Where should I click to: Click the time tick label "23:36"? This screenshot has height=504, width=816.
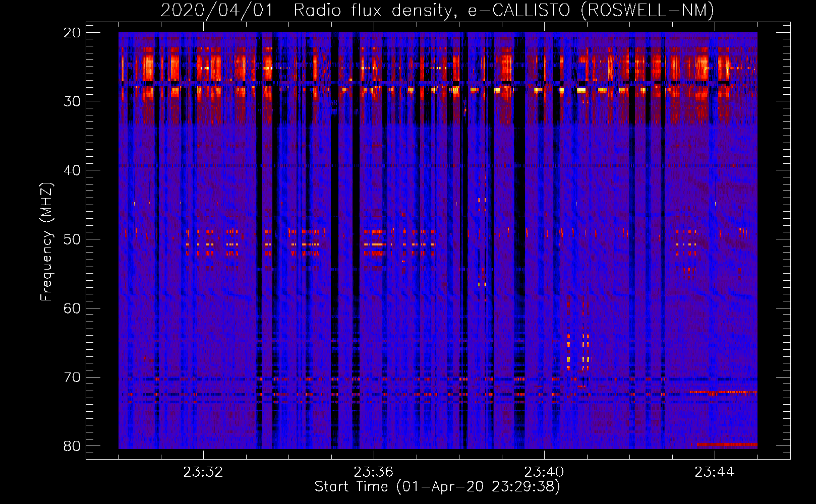pos(373,472)
